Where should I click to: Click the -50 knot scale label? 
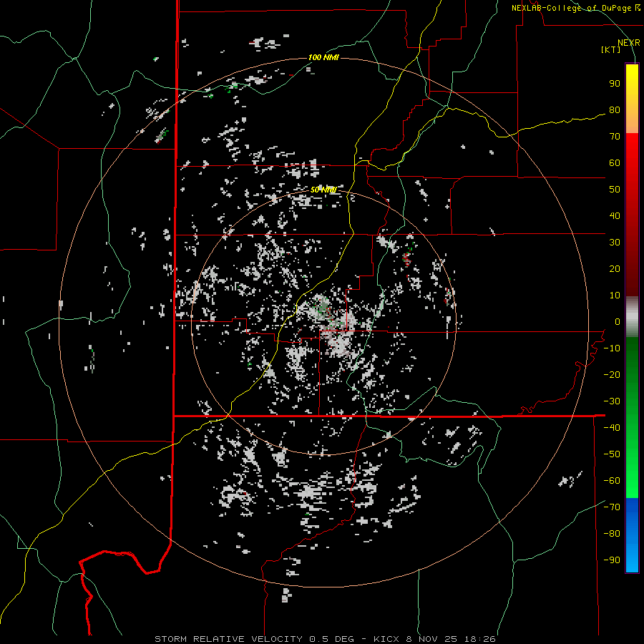[x=612, y=454]
